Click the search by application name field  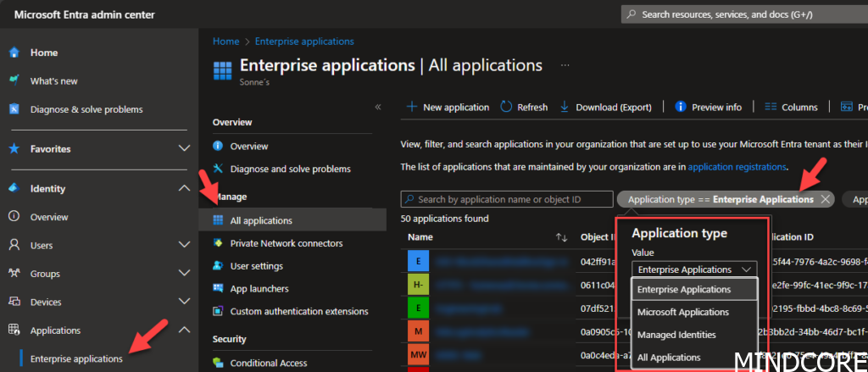coord(506,199)
